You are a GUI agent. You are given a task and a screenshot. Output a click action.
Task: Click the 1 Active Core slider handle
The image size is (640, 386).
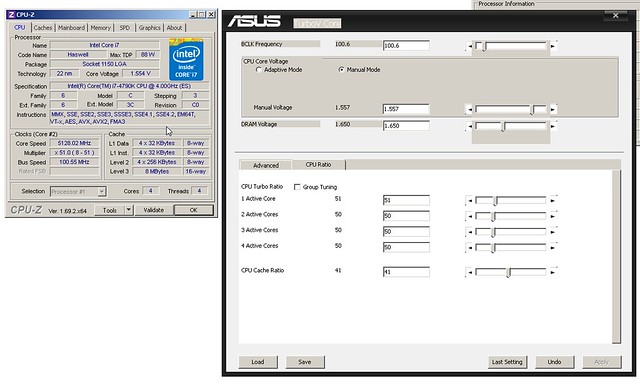click(495, 201)
